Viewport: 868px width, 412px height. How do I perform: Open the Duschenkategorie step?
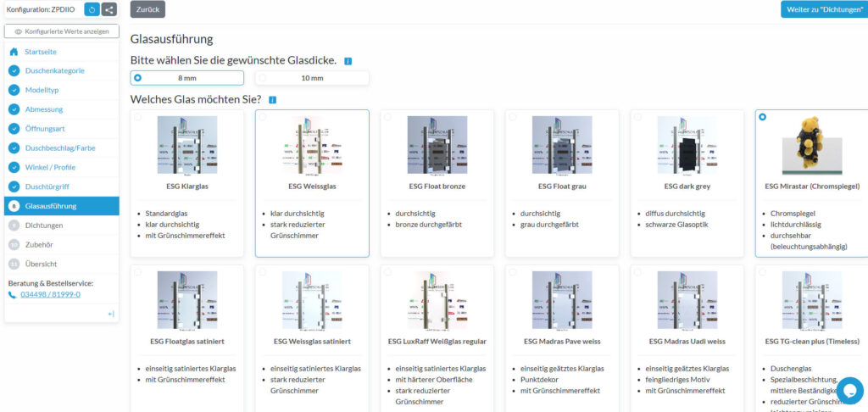55,71
